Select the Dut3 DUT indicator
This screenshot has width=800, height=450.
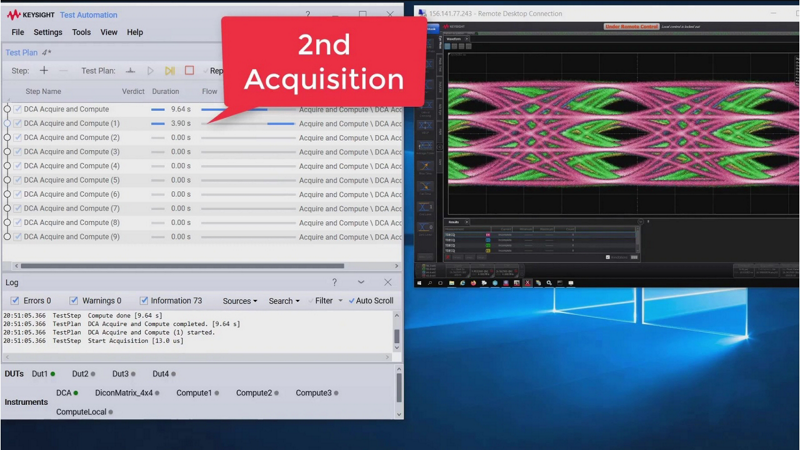(124, 374)
